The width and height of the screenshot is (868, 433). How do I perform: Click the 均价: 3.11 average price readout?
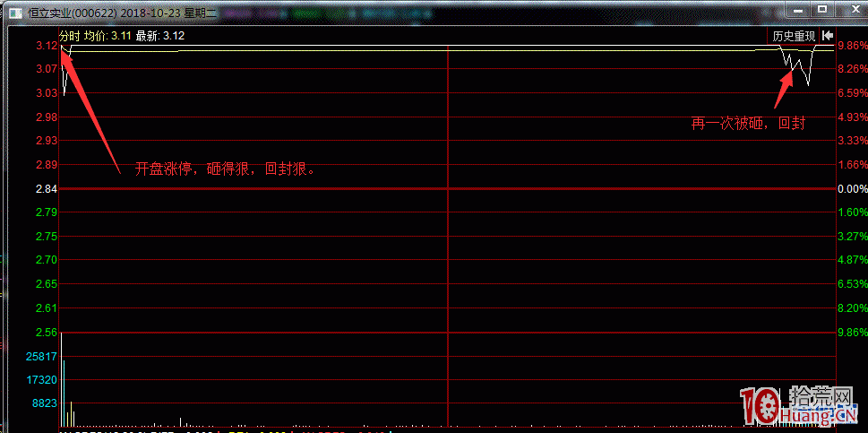pos(108,36)
